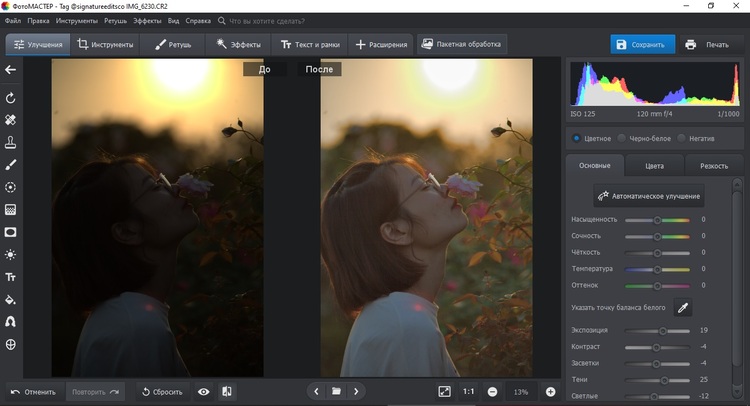Image resolution: width=750 pixels, height=406 pixels.
Task: Switch to the Цвета tab
Action: click(x=656, y=166)
